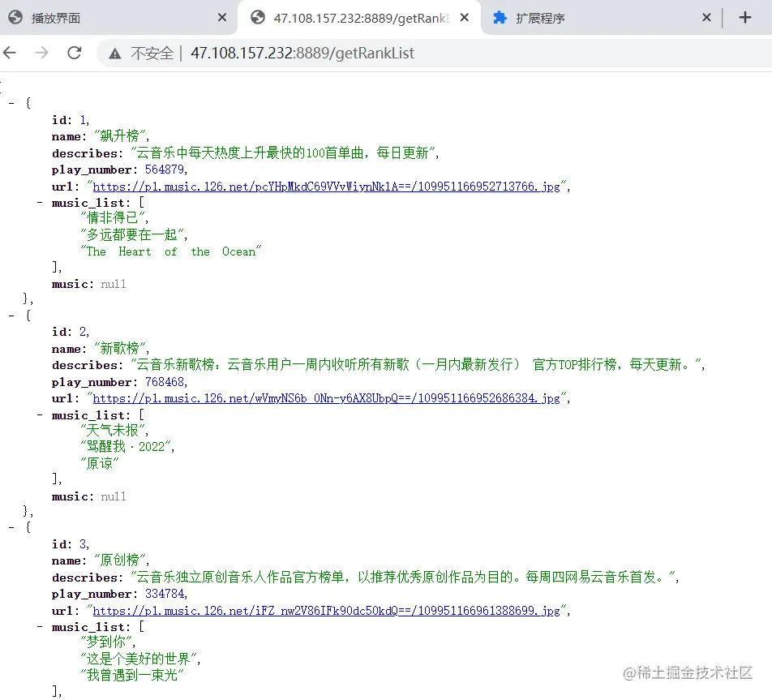This screenshot has height=700, width=772.
Task: Click the song entry "天气未报"
Action: coord(113,430)
